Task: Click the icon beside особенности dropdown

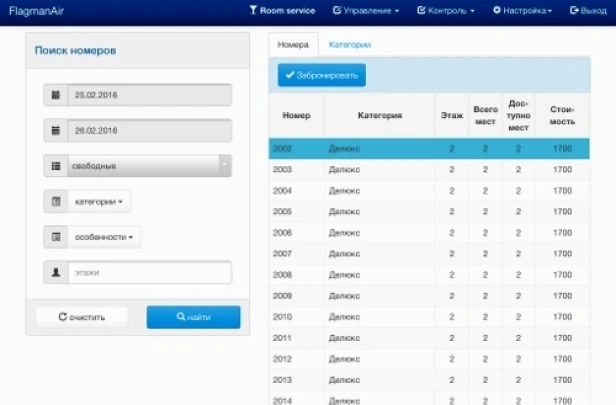Action: (x=56, y=237)
